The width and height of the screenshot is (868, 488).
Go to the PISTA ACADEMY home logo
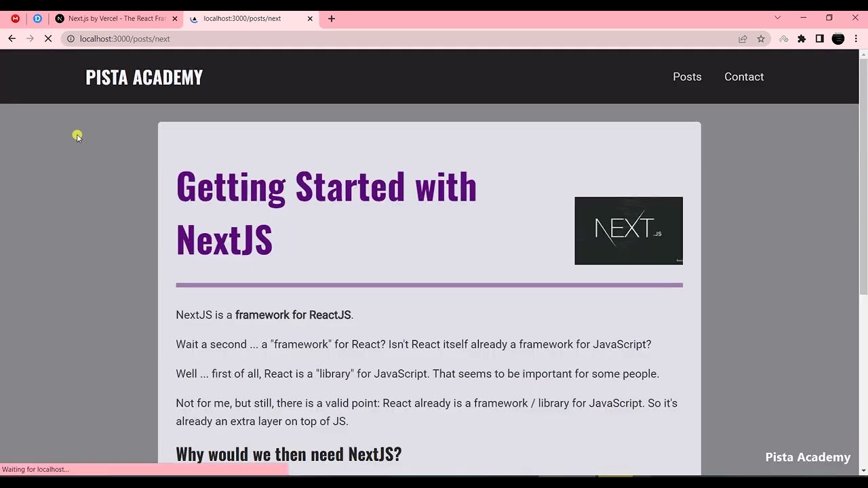click(x=144, y=77)
